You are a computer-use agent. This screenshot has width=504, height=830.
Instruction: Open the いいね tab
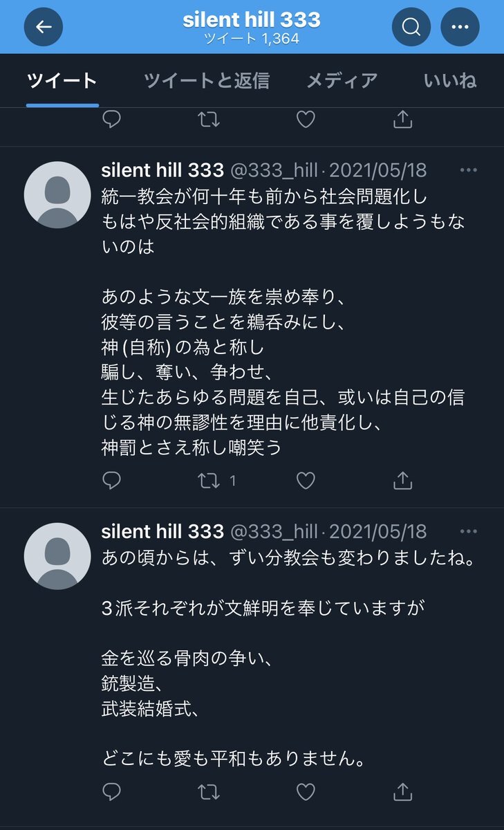click(x=450, y=80)
